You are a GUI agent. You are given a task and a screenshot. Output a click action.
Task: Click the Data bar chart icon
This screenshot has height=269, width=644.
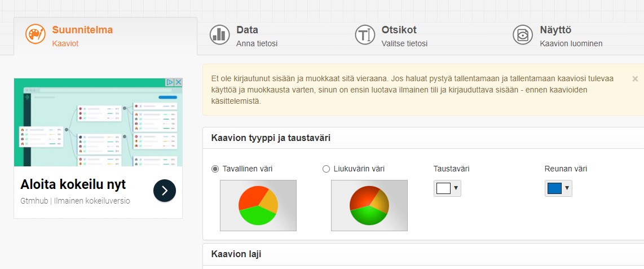(x=220, y=34)
